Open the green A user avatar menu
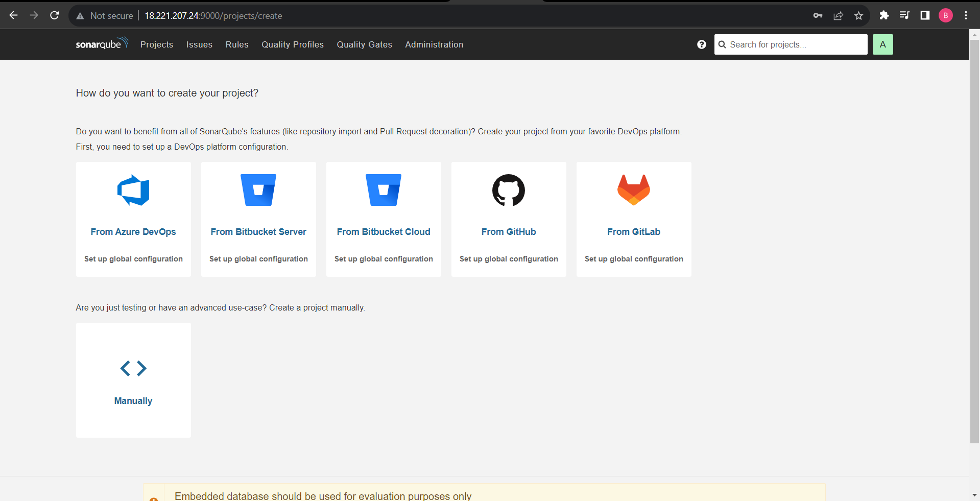 tap(882, 44)
